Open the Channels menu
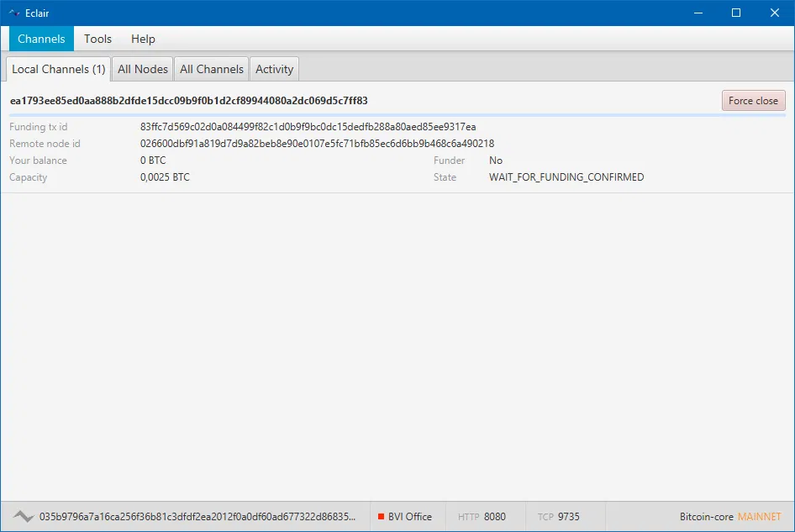This screenshot has width=795, height=532. click(41, 39)
